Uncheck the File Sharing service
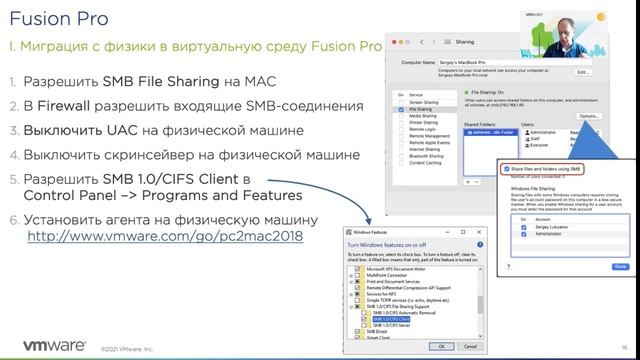 pyautogui.click(x=401, y=109)
